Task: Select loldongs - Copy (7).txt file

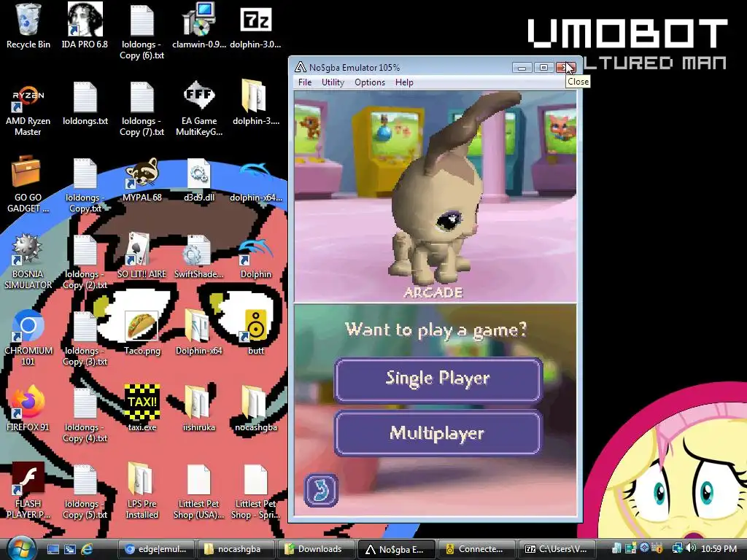Action: pyautogui.click(x=142, y=109)
